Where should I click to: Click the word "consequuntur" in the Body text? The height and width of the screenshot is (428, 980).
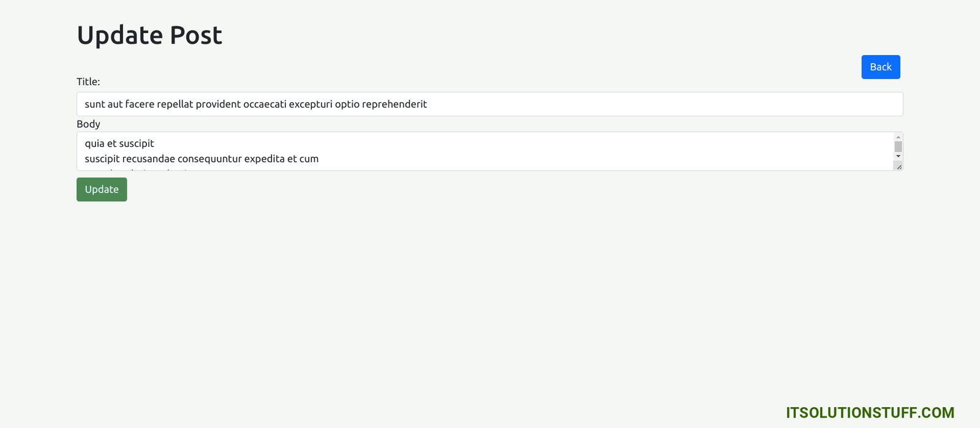[x=209, y=159]
